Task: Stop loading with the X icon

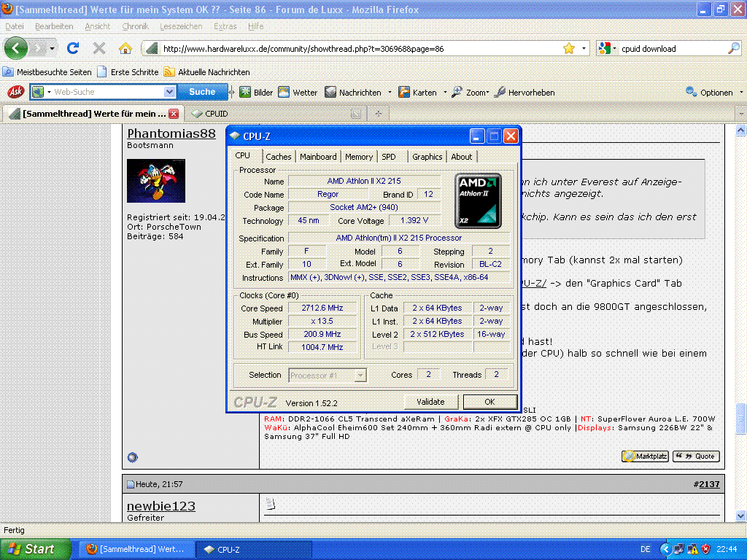Action: coord(99,48)
